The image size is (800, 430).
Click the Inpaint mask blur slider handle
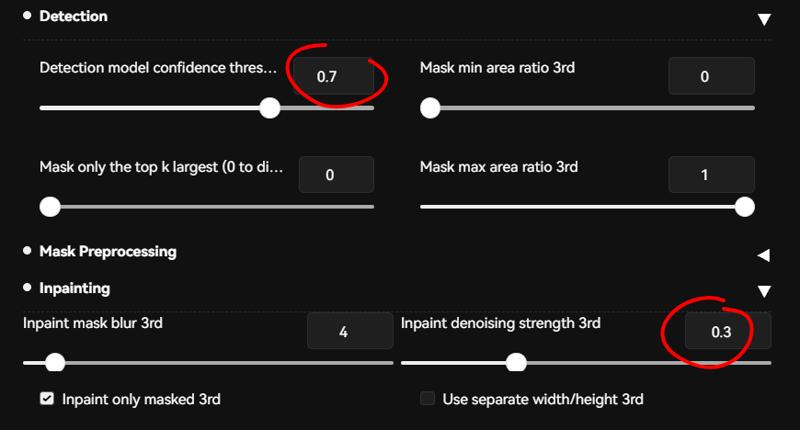pyautogui.click(x=55, y=363)
